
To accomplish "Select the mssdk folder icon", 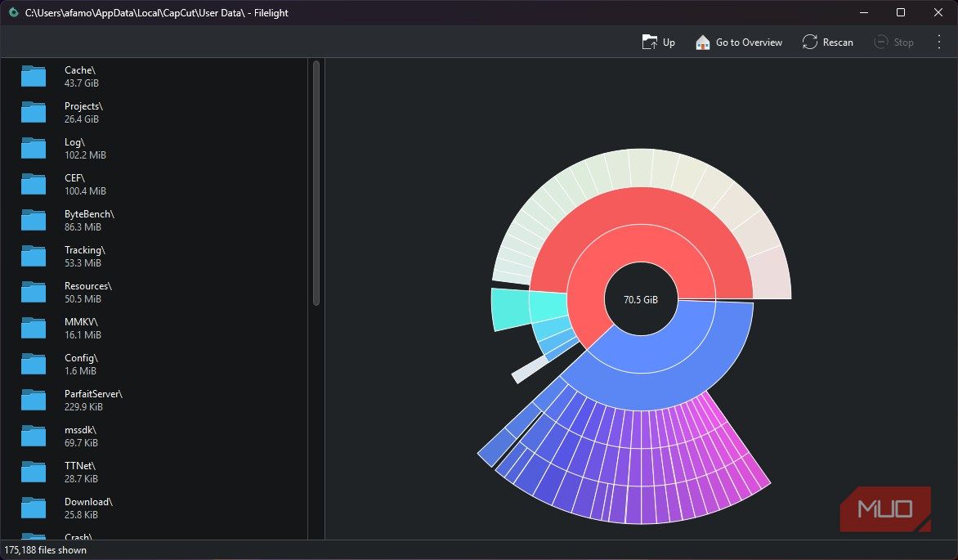I will pos(34,437).
